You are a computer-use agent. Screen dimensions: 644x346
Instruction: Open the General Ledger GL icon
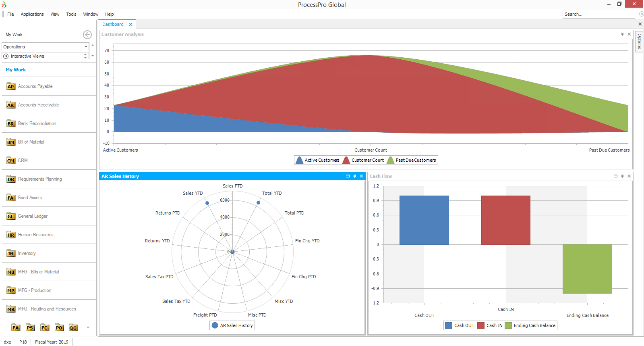pos(11,217)
